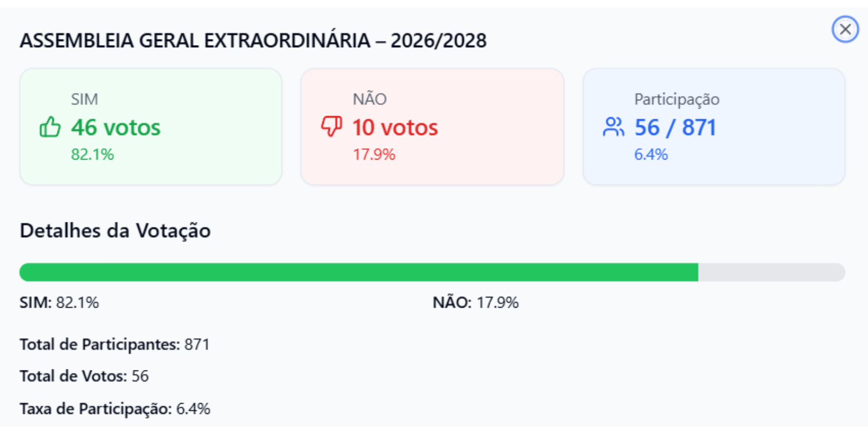Click the "56 / 871" participation figure
The width and height of the screenshot is (868, 434).
pos(675,127)
